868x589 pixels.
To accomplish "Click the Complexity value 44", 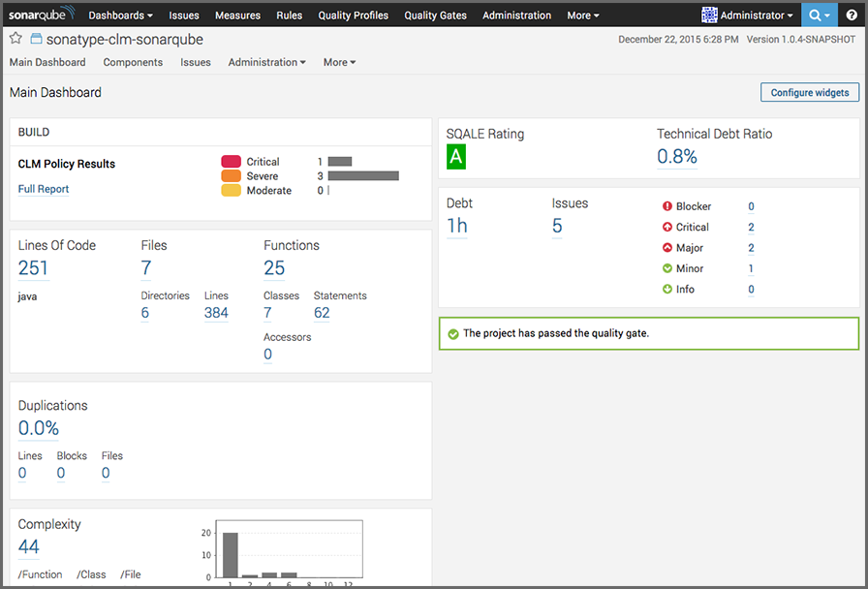I will coord(29,547).
